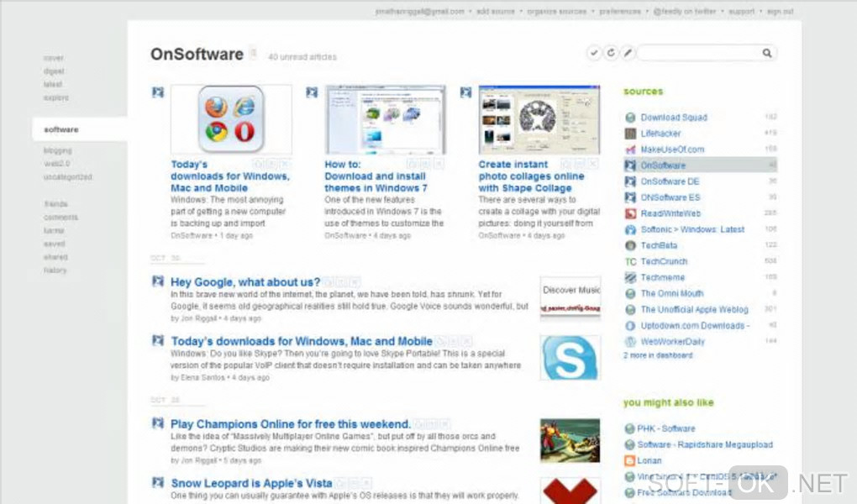Open the cover view in the sidebar
The height and width of the screenshot is (504, 857).
tap(54, 58)
